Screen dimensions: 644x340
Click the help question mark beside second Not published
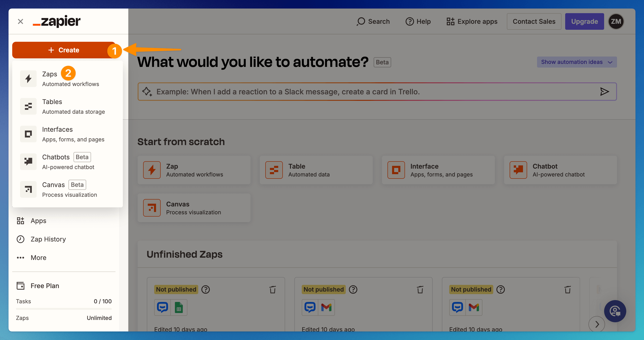coord(353,289)
